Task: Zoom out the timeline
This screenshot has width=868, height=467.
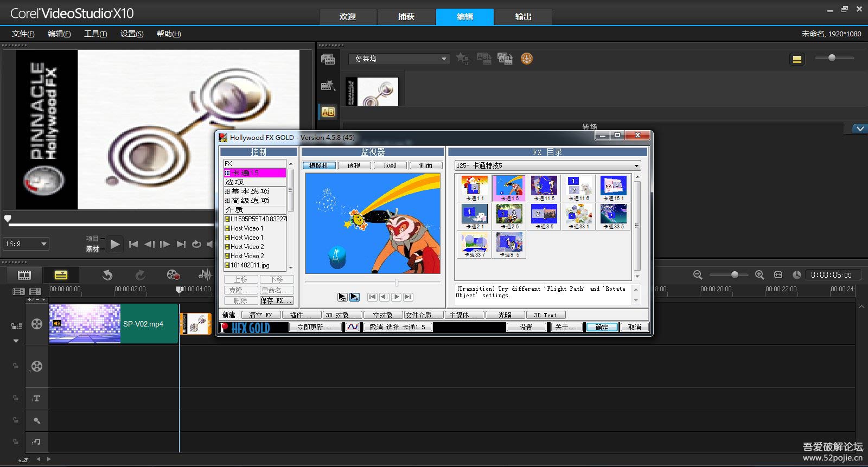Action: [x=698, y=275]
